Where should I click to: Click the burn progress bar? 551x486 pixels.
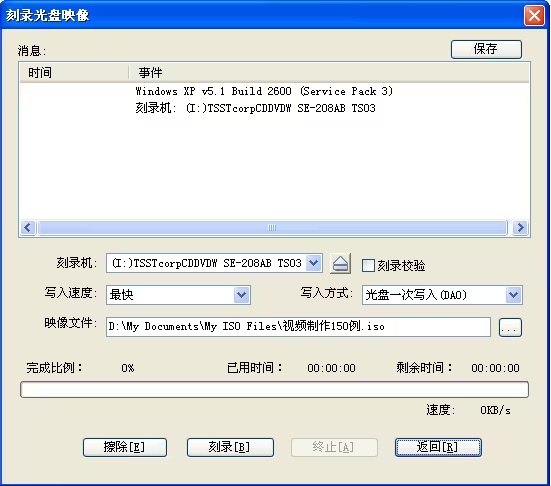tap(274, 389)
